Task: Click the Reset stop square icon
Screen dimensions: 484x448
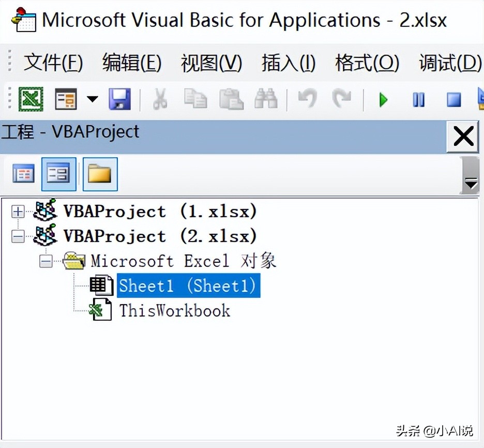Action: 454,100
